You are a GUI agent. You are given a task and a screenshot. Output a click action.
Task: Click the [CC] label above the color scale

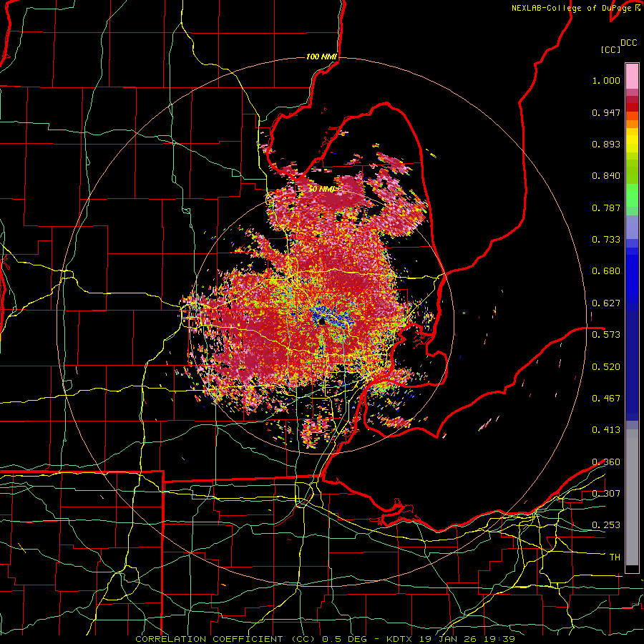[x=610, y=49]
